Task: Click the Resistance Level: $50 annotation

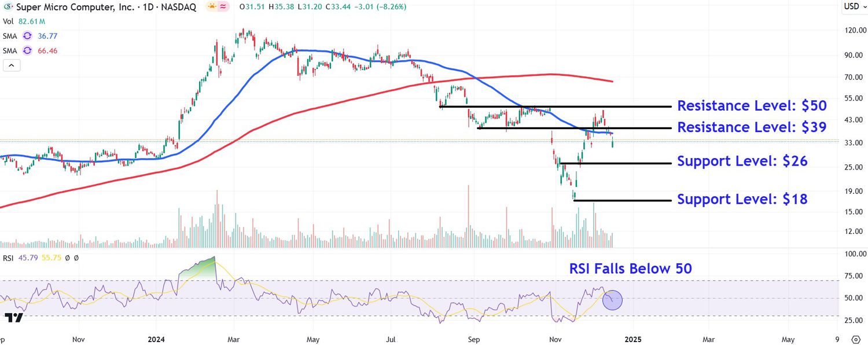Action: pos(751,106)
